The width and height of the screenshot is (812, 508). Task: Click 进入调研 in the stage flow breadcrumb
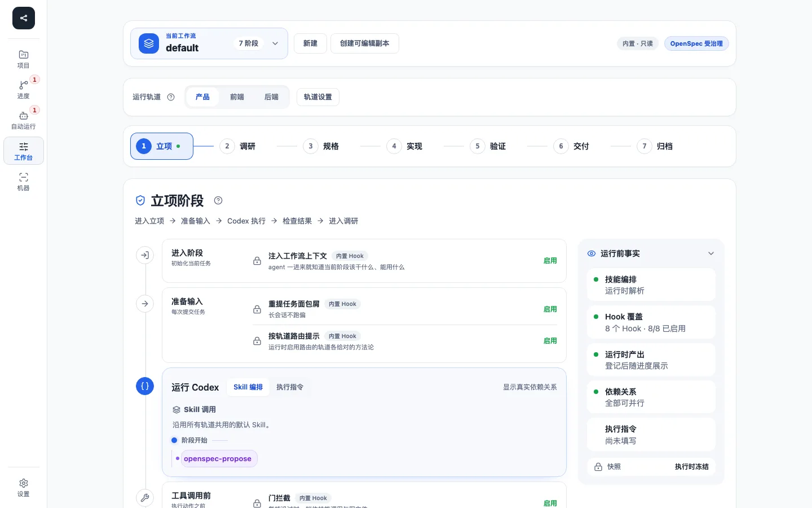(343, 221)
